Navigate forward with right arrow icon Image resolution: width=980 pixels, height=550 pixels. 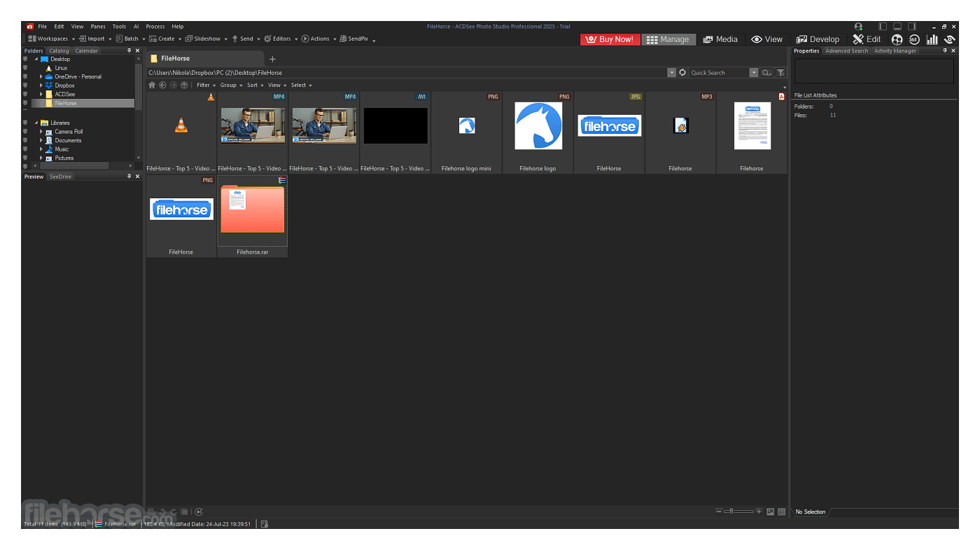point(173,85)
